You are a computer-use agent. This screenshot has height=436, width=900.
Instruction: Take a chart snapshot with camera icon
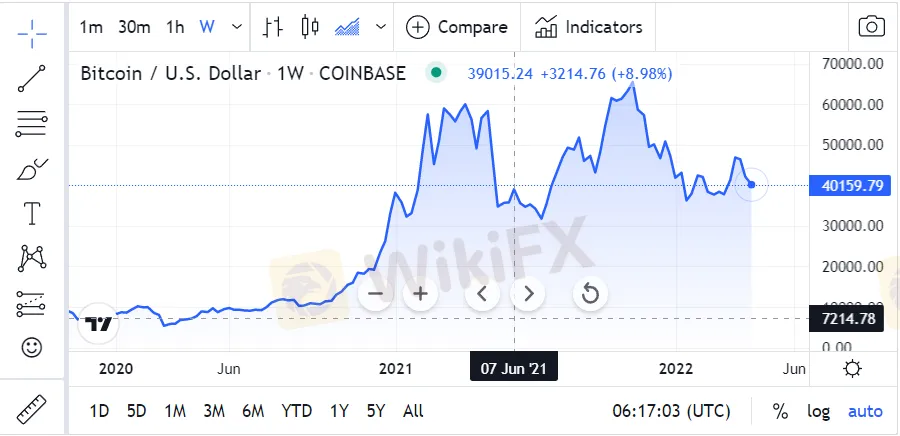tap(872, 27)
